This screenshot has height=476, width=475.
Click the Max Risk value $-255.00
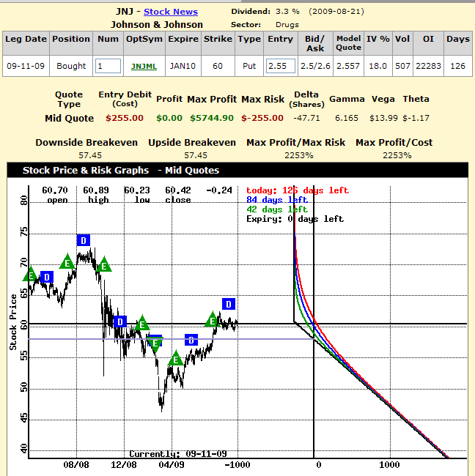[x=262, y=118]
